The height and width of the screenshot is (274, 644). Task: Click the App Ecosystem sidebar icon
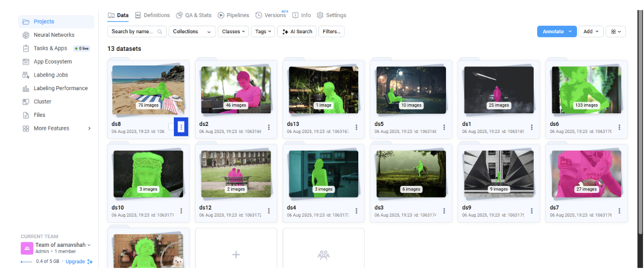click(26, 62)
